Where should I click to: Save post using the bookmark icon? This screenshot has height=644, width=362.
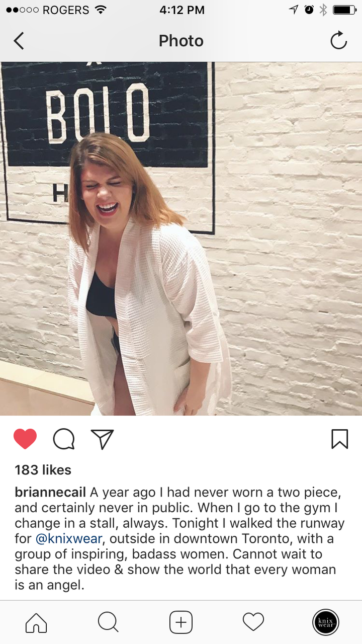pos(340,439)
